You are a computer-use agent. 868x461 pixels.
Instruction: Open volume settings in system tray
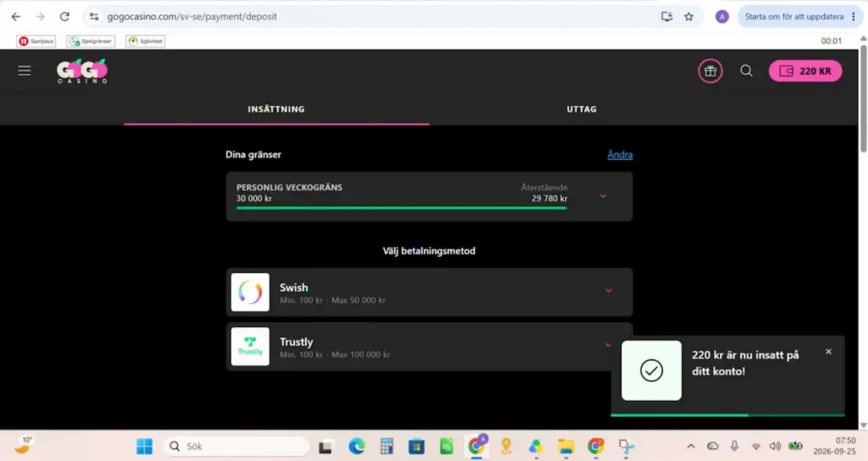(775, 446)
